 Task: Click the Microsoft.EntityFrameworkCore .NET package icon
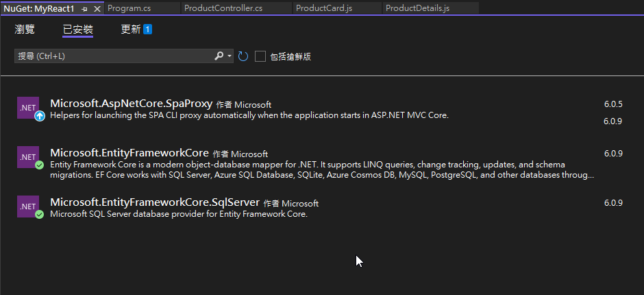pos(28,156)
